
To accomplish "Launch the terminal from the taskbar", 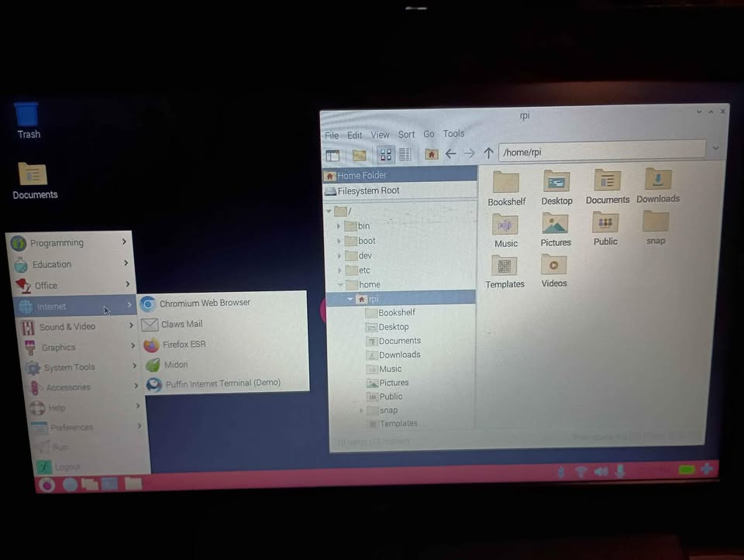I will click(x=109, y=483).
